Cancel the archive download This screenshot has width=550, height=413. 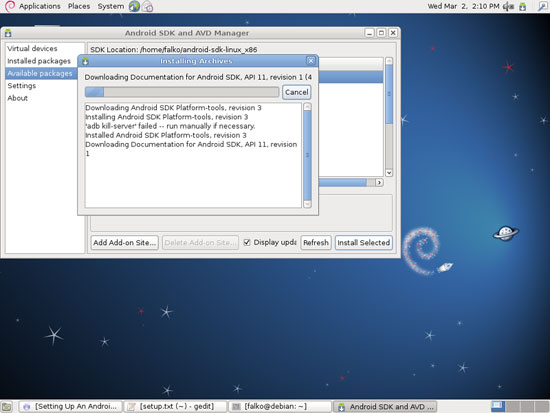(x=296, y=92)
